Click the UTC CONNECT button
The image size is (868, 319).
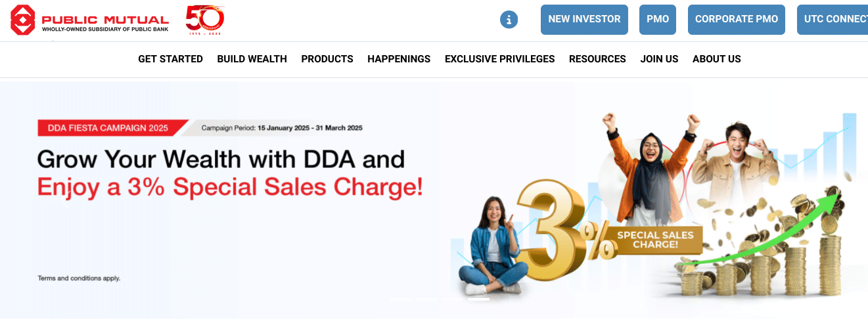(x=833, y=20)
